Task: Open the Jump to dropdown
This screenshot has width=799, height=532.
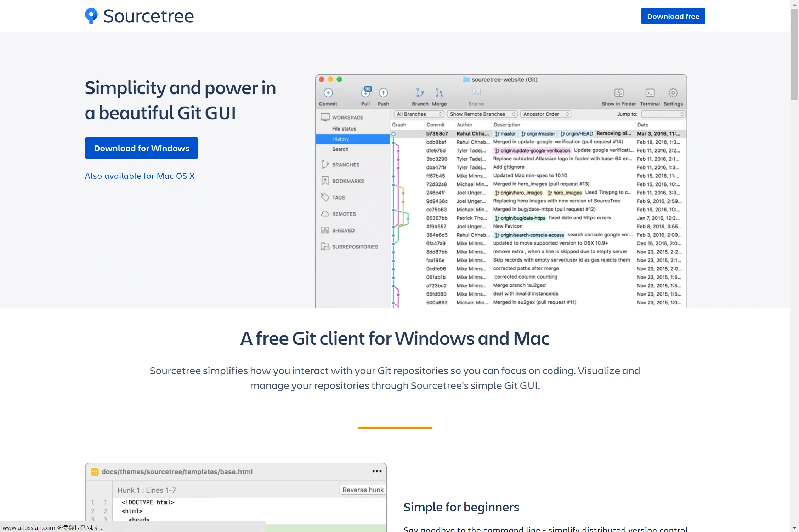Action: pos(663,114)
